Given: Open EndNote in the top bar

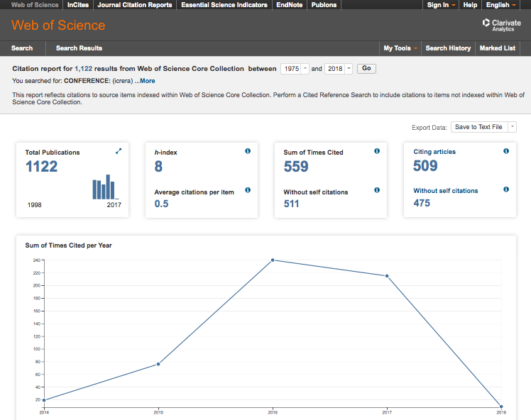Looking at the screenshot, I should [290, 5].
